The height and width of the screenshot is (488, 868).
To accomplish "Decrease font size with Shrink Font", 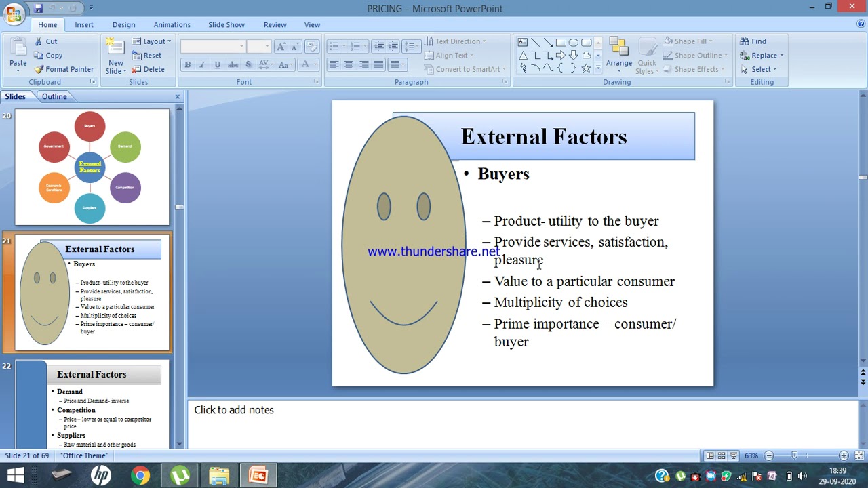I will (x=296, y=46).
